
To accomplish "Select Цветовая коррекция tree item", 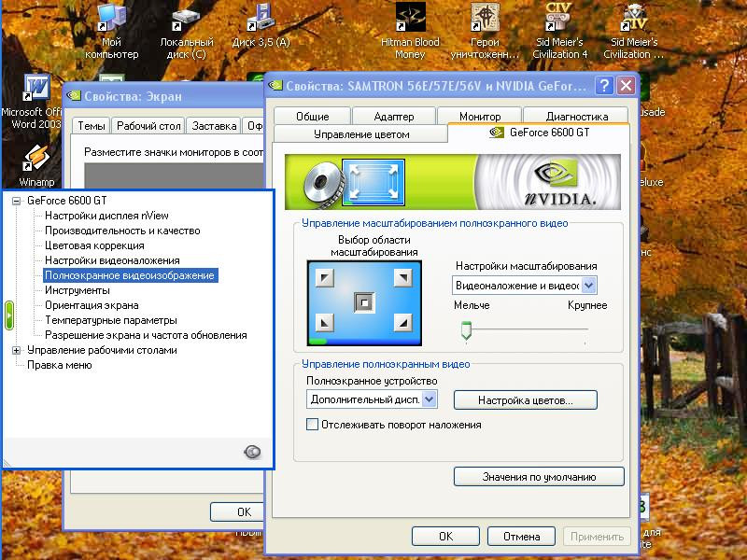I will (x=94, y=245).
